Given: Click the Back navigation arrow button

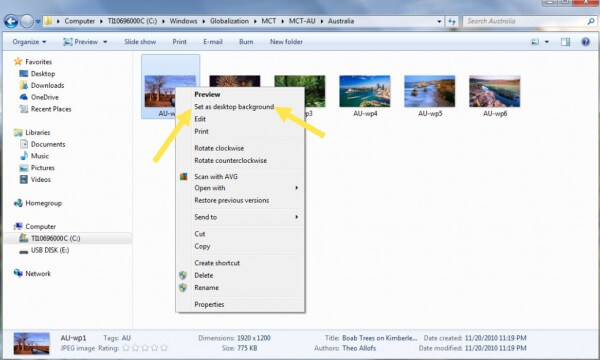Looking at the screenshot, I should point(11,21).
